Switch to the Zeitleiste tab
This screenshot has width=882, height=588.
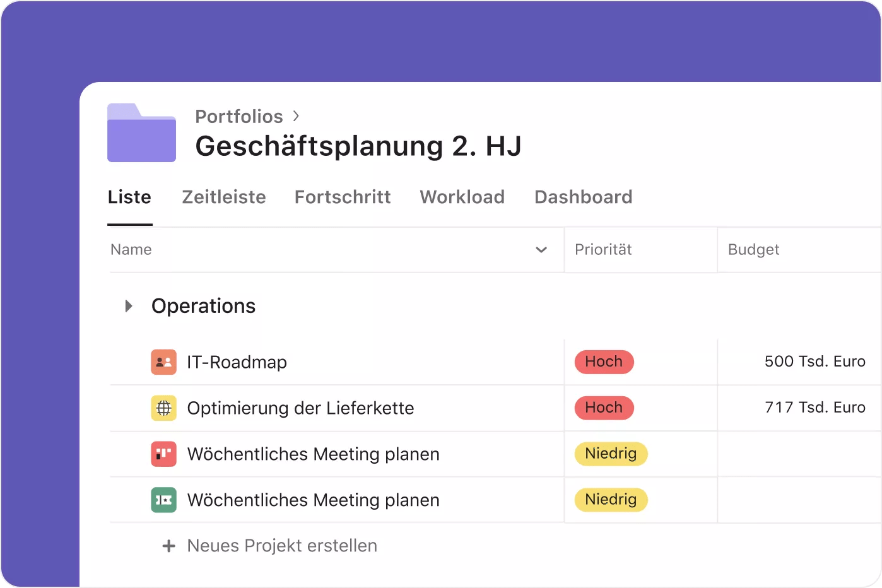(224, 197)
